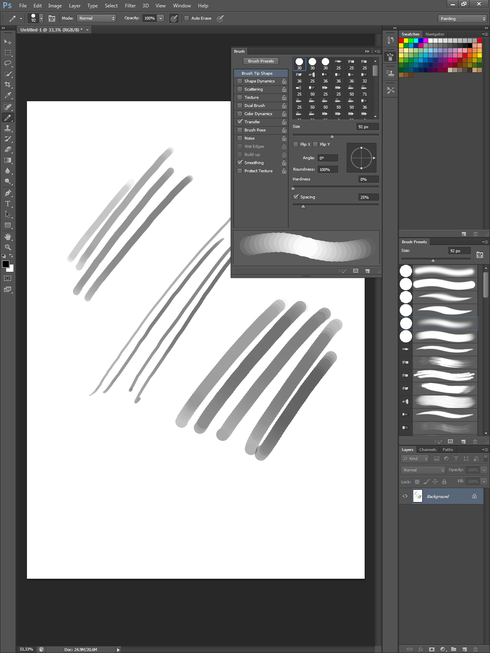Select the Eyedropper tool
Screen dimensions: 490x653
(7, 95)
